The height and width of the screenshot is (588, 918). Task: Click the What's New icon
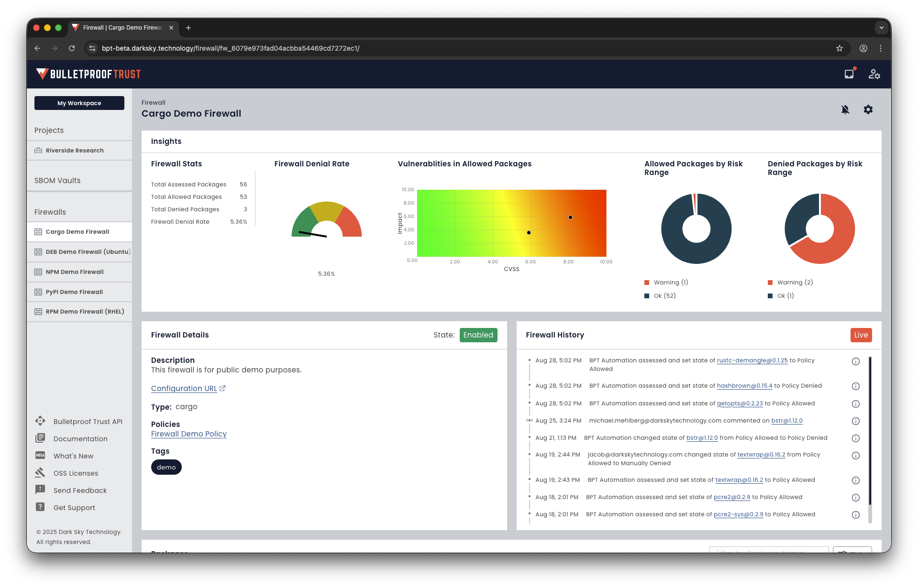pyautogui.click(x=40, y=456)
